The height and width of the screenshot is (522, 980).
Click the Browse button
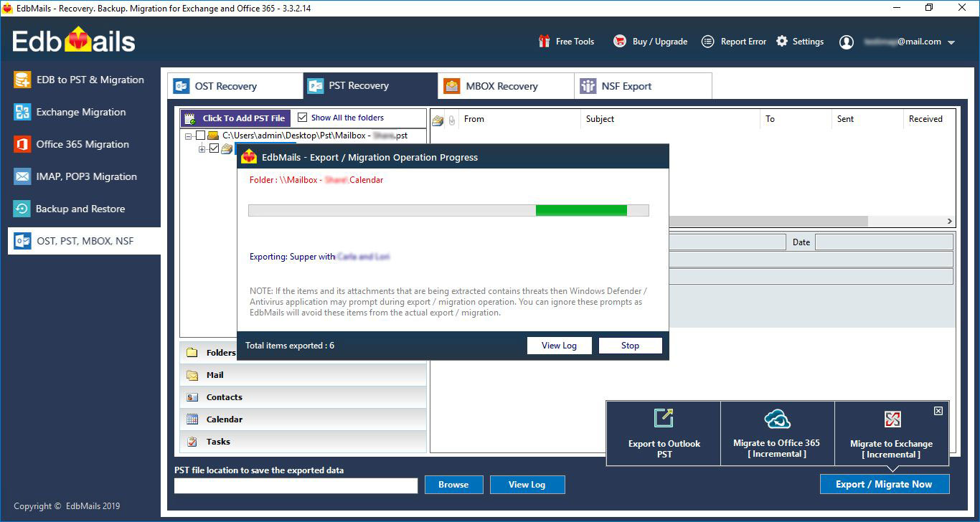pyautogui.click(x=453, y=485)
